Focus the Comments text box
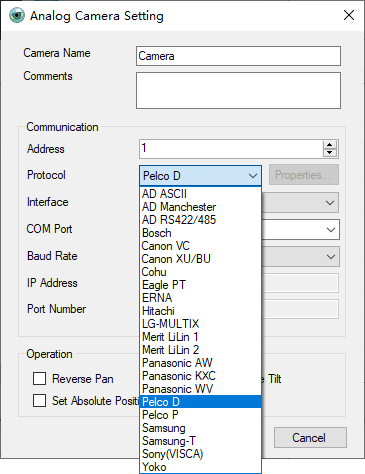 (238, 90)
